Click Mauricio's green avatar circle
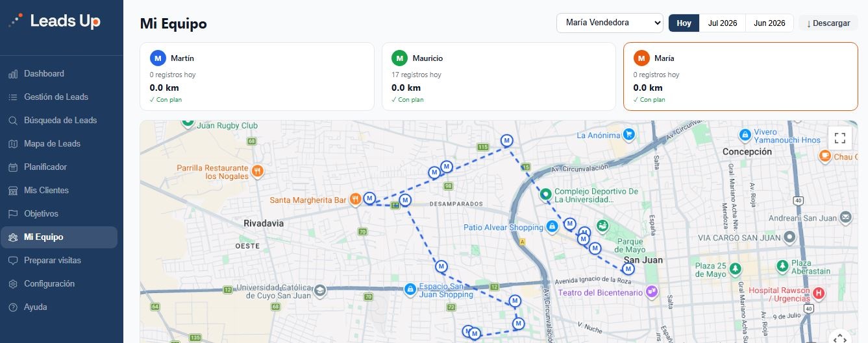This screenshot has width=868, height=343. pos(399,58)
